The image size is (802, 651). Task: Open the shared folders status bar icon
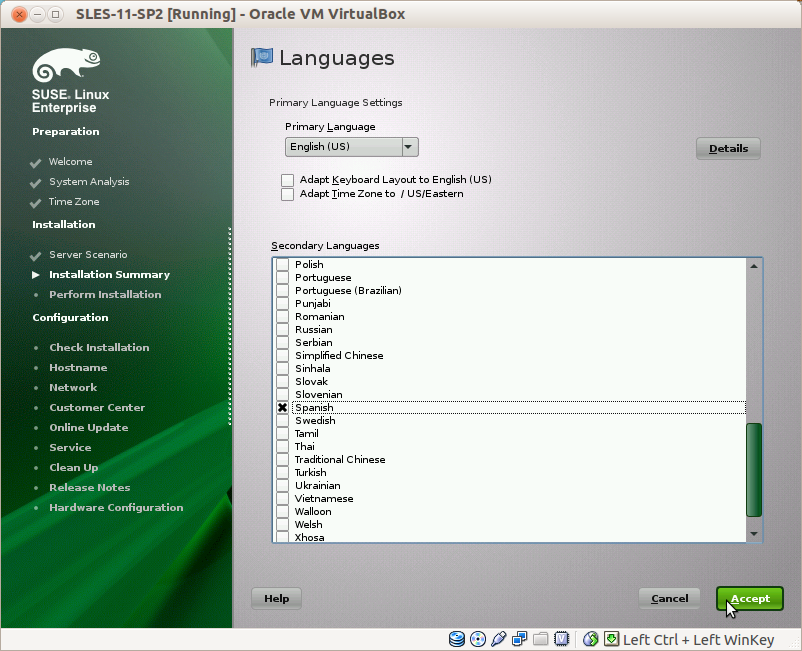[x=541, y=639]
